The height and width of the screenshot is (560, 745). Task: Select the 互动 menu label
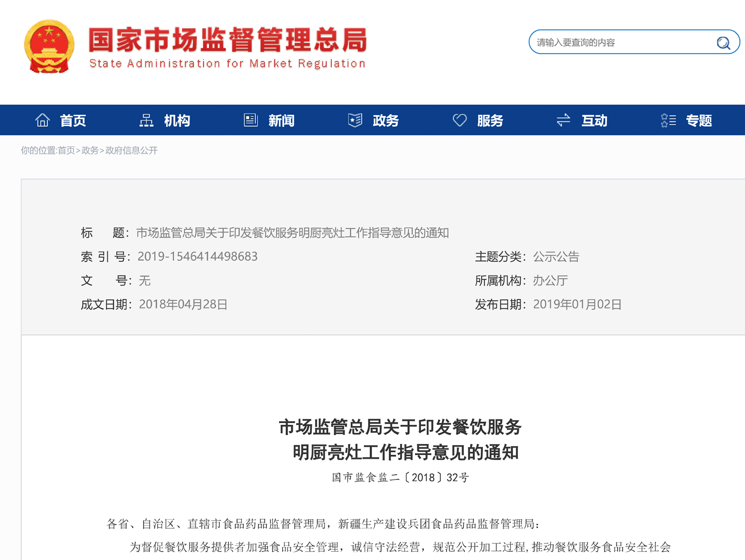coord(594,121)
